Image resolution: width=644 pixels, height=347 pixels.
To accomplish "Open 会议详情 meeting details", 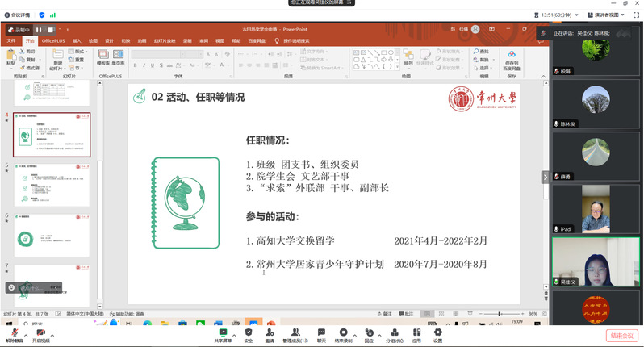I will coord(17,15).
